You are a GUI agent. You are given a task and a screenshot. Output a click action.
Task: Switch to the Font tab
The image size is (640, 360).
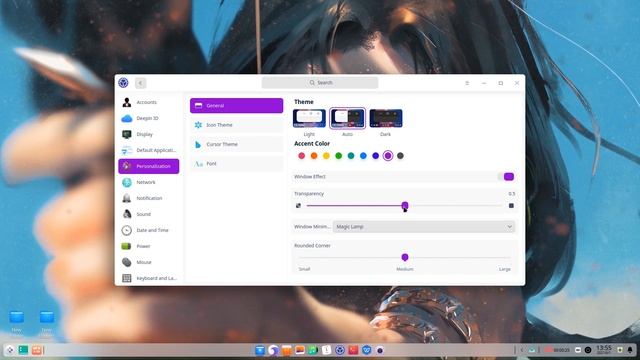pos(236,163)
